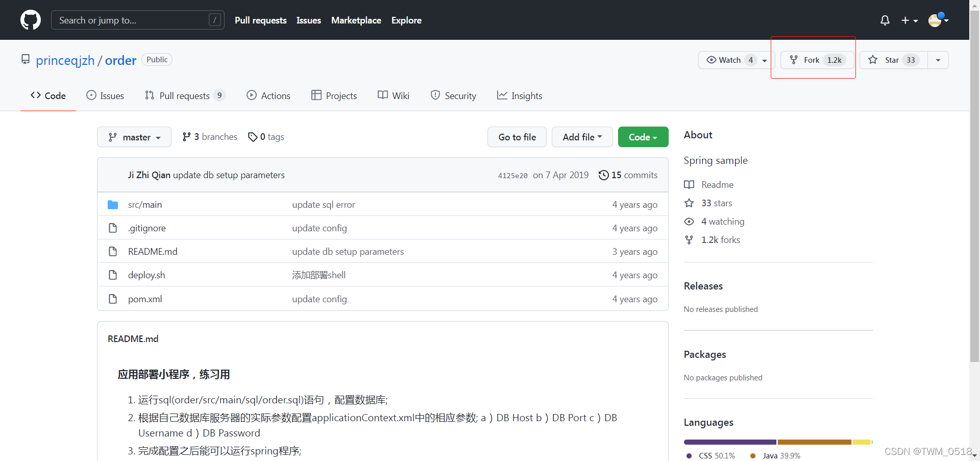Click the repository book icon beside princeqjzh
The image size is (980, 461).
pos(26,60)
